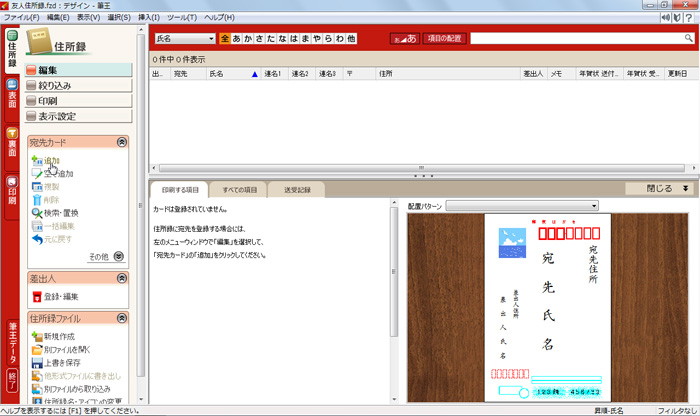Click the 新規作成 new file icon
Image resolution: width=700 pixels, height=416 pixels.
(36, 337)
